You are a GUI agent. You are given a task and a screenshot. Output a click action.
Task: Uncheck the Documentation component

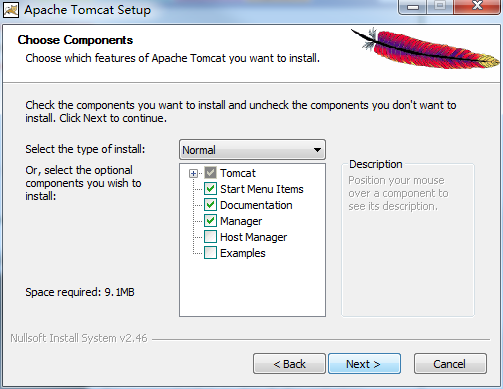coord(210,205)
